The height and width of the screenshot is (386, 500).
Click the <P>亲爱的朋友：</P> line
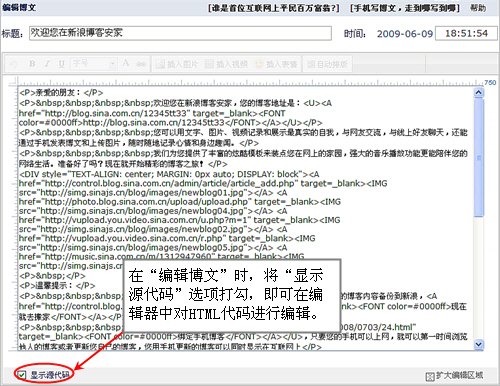(61, 93)
